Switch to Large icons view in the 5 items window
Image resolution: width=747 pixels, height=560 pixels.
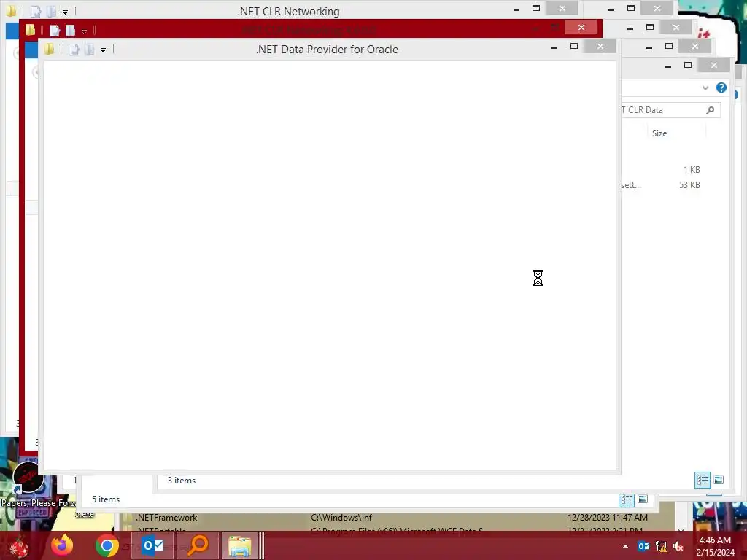click(x=643, y=499)
